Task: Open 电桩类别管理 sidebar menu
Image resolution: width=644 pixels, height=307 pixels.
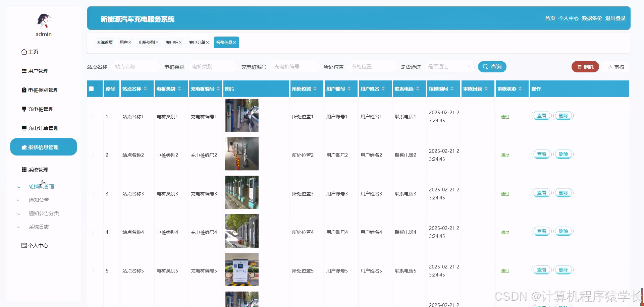Action: [40, 90]
